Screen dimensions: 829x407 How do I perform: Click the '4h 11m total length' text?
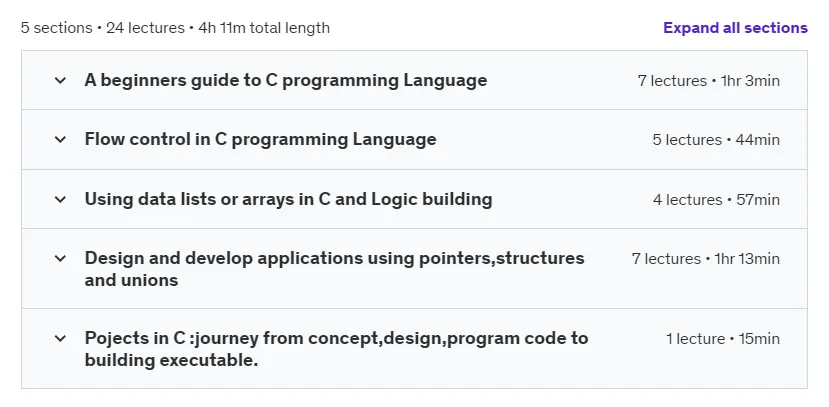(264, 27)
